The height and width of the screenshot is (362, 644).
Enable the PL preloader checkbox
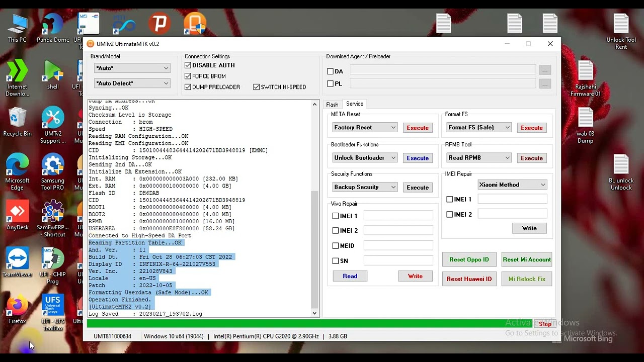pyautogui.click(x=331, y=84)
